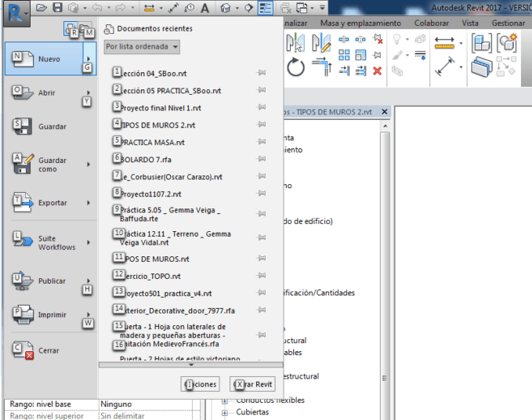Click the Cerrar Revit button

pos(252,384)
